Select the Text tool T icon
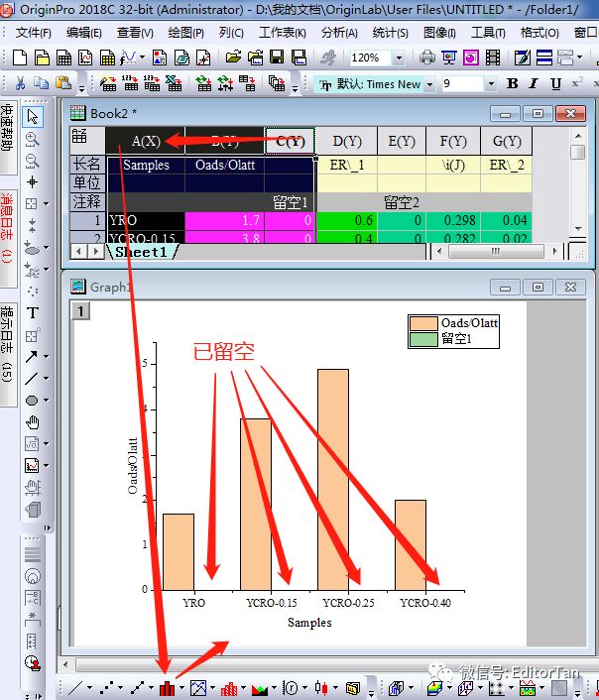The image size is (599, 700). click(32, 313)
